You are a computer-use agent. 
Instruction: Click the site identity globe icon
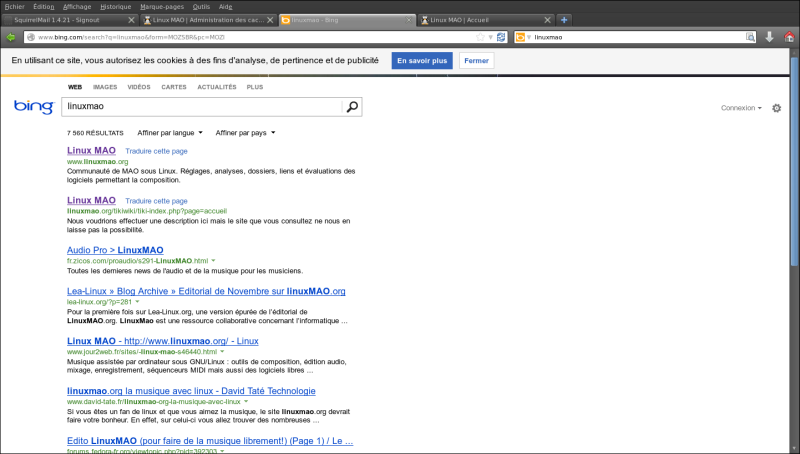tap(31, 37)
